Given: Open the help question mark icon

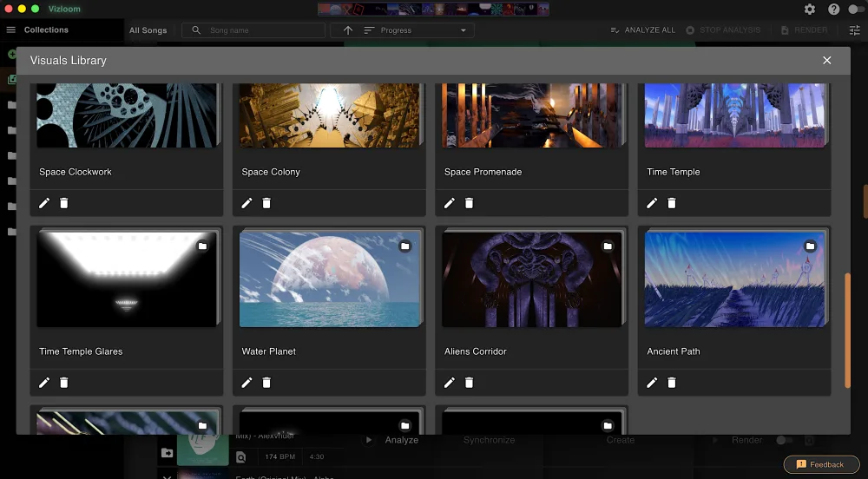Looking at the screenshot, I should tap(833, 9).
